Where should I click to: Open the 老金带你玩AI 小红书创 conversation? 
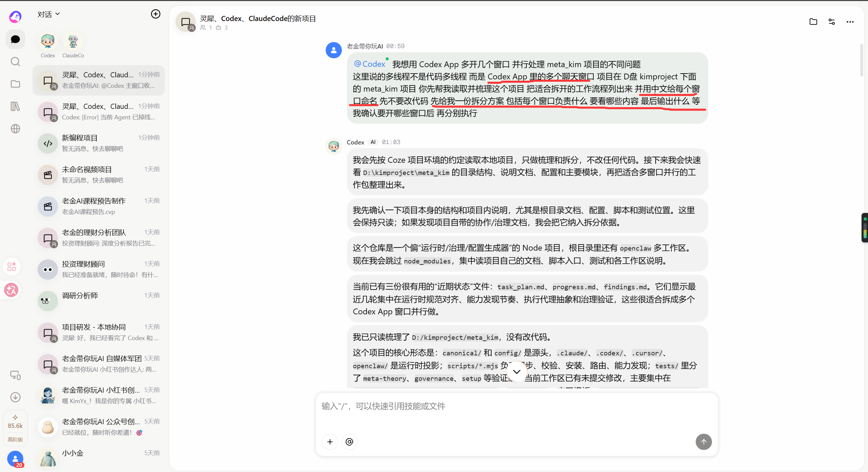99,396
